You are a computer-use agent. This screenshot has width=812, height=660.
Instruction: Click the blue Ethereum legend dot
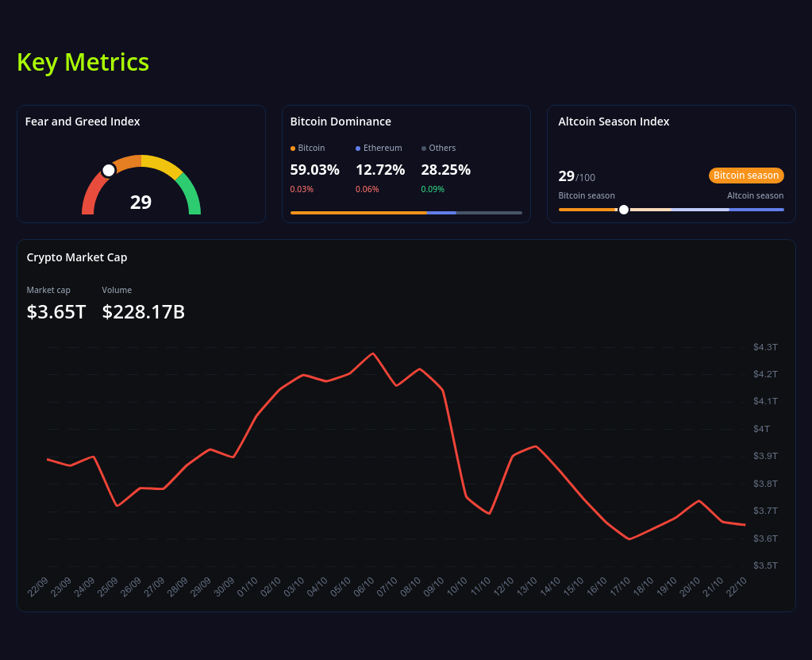(358, 149)
